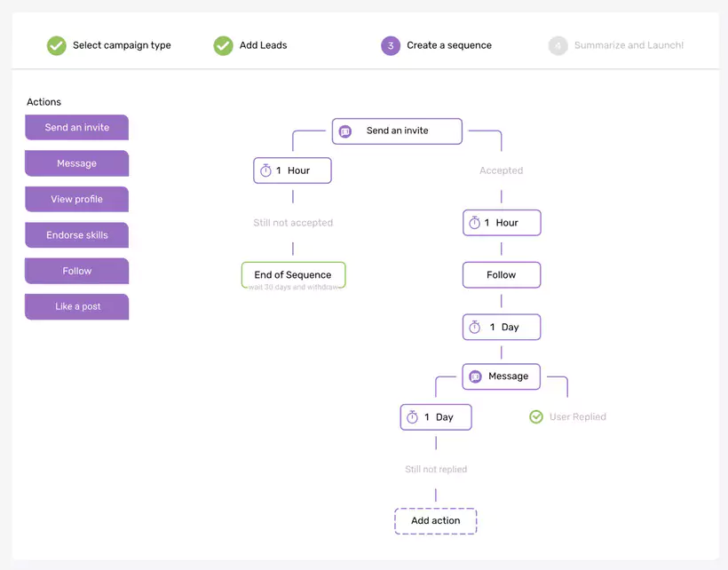Click the dashed Add action node
The width and height of the screenshot is (728, 570).
tap(435, 521)
